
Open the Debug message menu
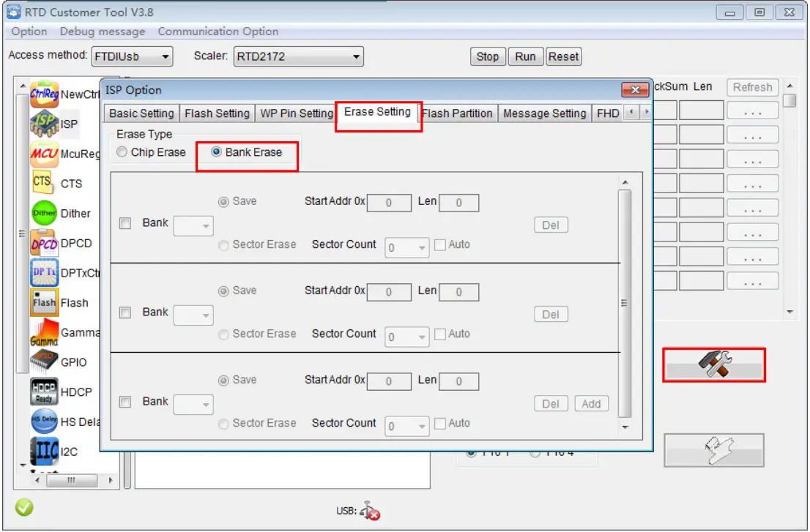[103, 31]
